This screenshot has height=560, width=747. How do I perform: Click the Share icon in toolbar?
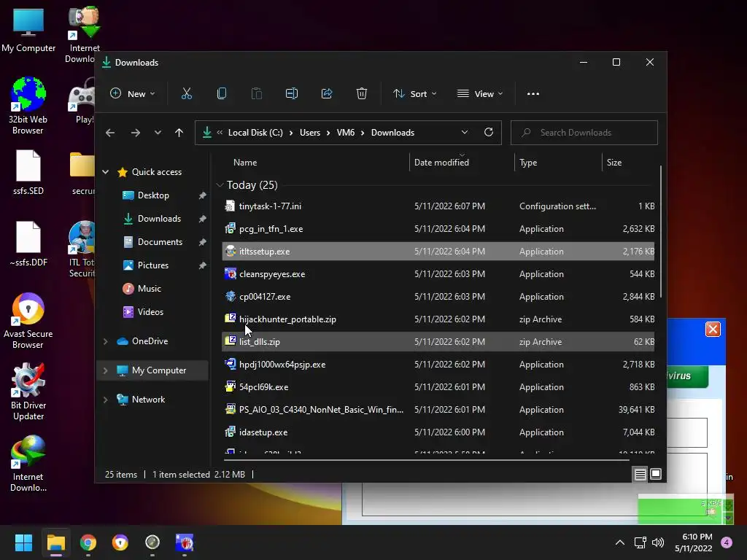327,94
